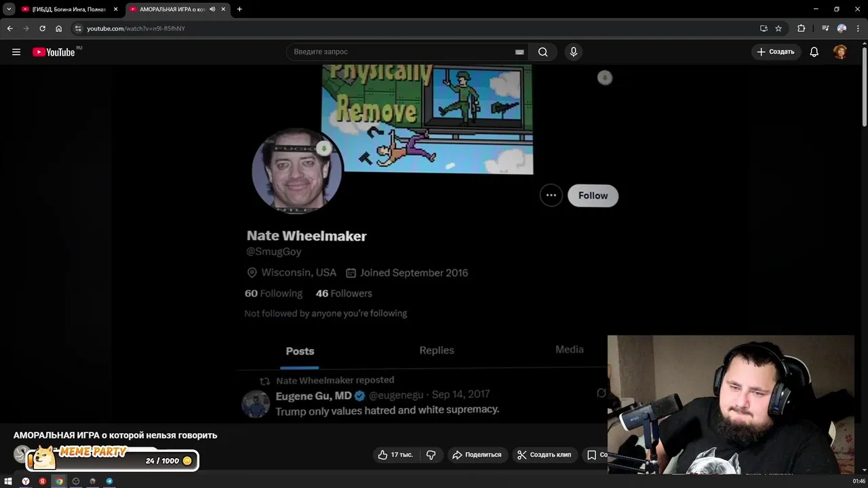The height and width of the screenshot is (488, 868).
Task: Click the youtube.com address bar URL
Action: pos(136,28)
